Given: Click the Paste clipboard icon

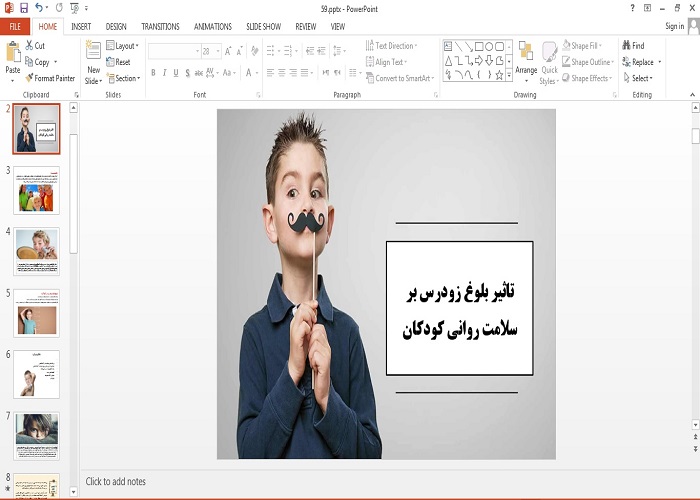Looking at the screenshot, I should point(13,52).
